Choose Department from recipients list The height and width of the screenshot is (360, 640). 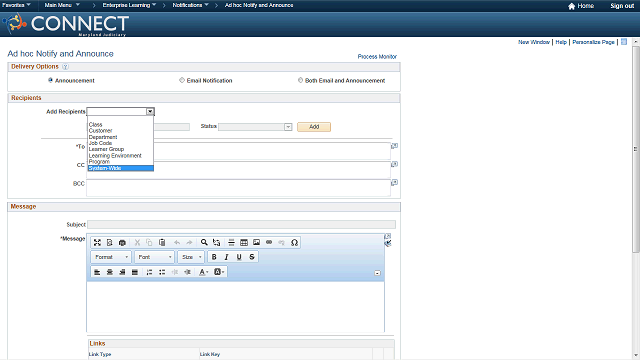[x=103, y=137]
